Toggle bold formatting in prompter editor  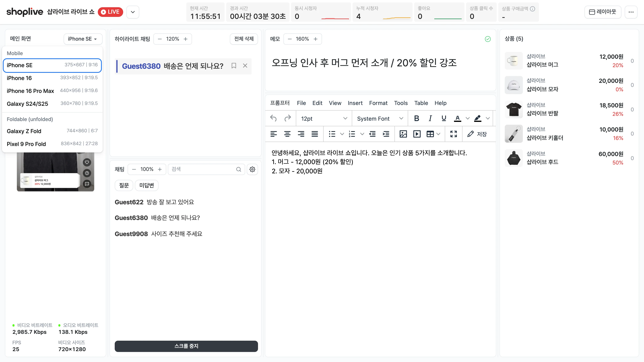(x=417, y=118)
